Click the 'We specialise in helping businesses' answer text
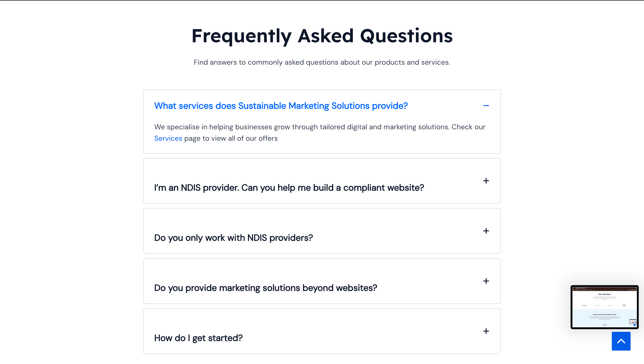The image size is (644, 364). (x=320, y=127)
